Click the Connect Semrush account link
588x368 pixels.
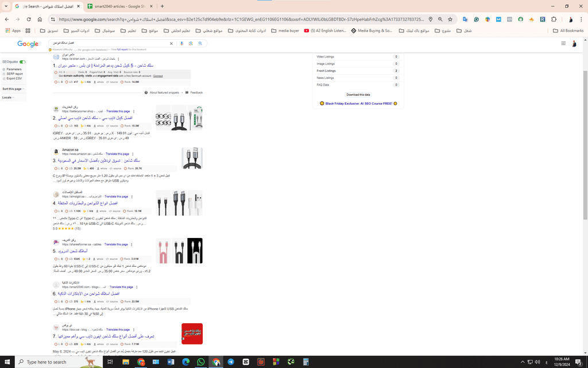(x=158, y=76)
